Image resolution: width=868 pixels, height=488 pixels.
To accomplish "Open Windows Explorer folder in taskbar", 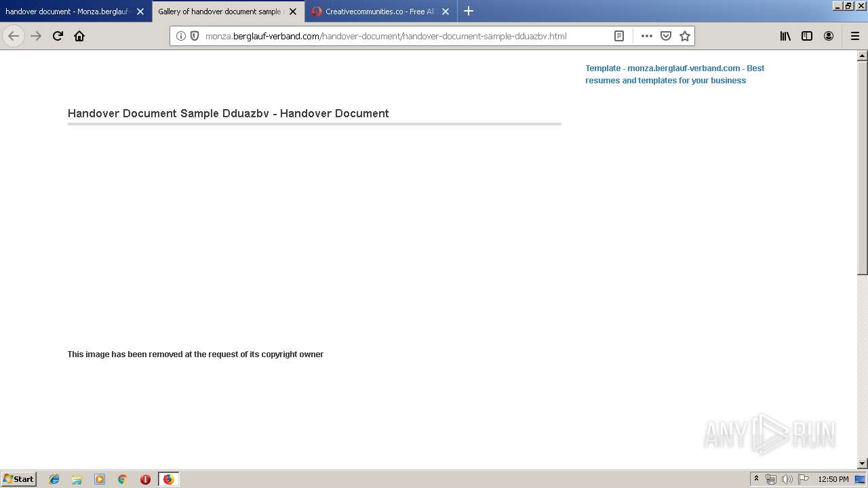I will click(x=77, y=479).
